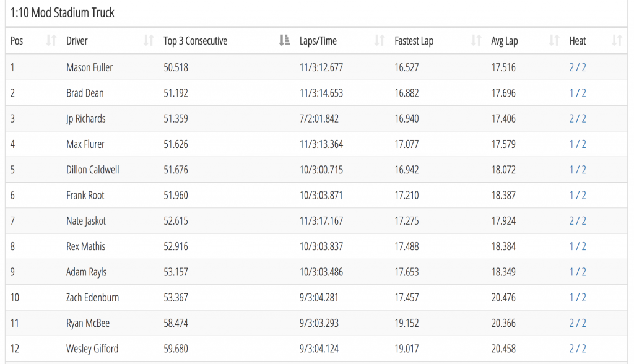Sort by Fastest Lap arrows icon
Viewport: 634px width, 364px height.
tap(476, 40)
